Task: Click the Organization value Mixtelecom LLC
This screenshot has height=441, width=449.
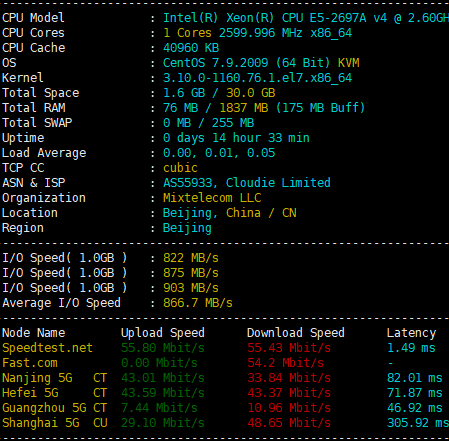Action: coord(212,198)
